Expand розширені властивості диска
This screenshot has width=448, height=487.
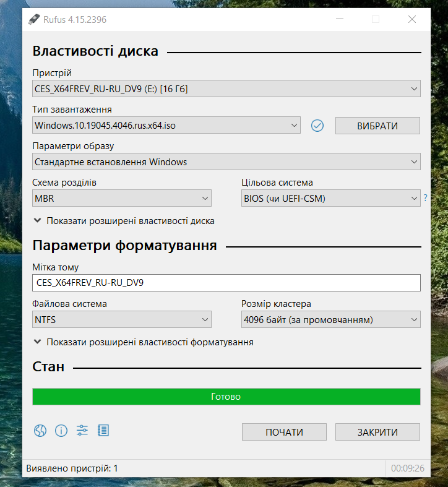pos(124,221)
